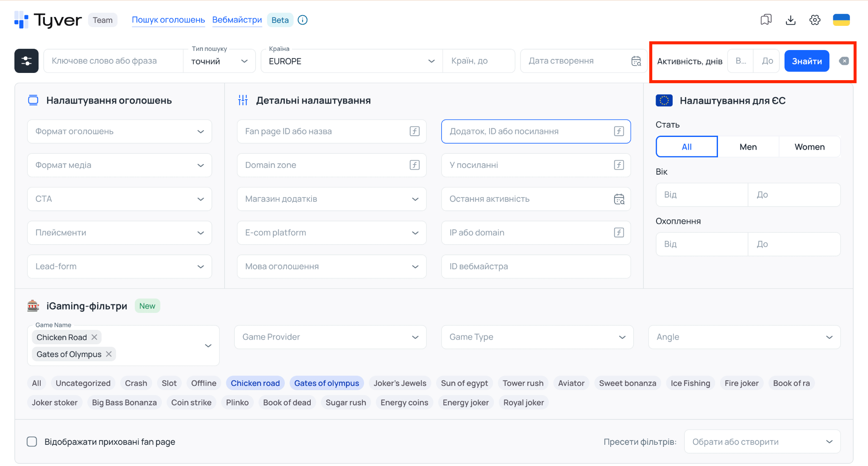
Task: Click the Team badge
Action: click(103, 20)
